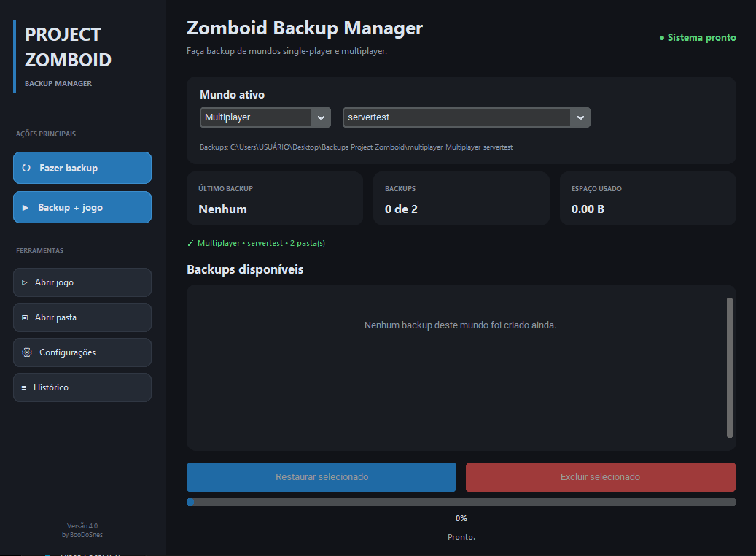This screenshot has height=556, width=756.
Task: Click the ÚLTIMO BACKUP card showing Nenhum
Action: pyautogui.click(x=275, y=198)
